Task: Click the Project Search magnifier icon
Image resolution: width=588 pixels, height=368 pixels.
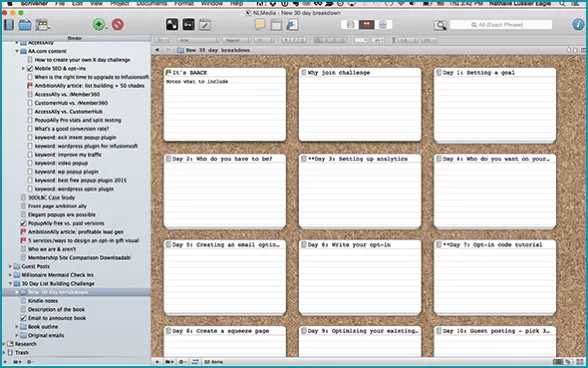Action: point(440,25)
